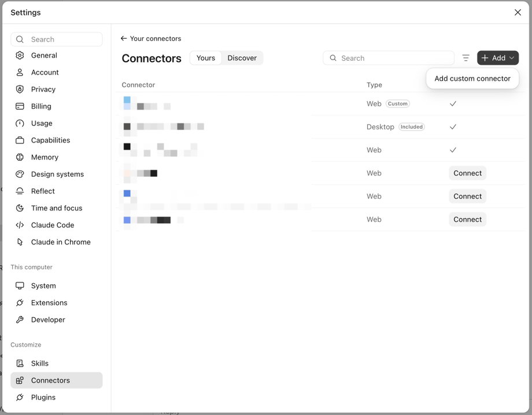The width and height of the screenshot is (532, 415).
Task: Go to the Privacy settings section
Action: click(x=56, y=89)
